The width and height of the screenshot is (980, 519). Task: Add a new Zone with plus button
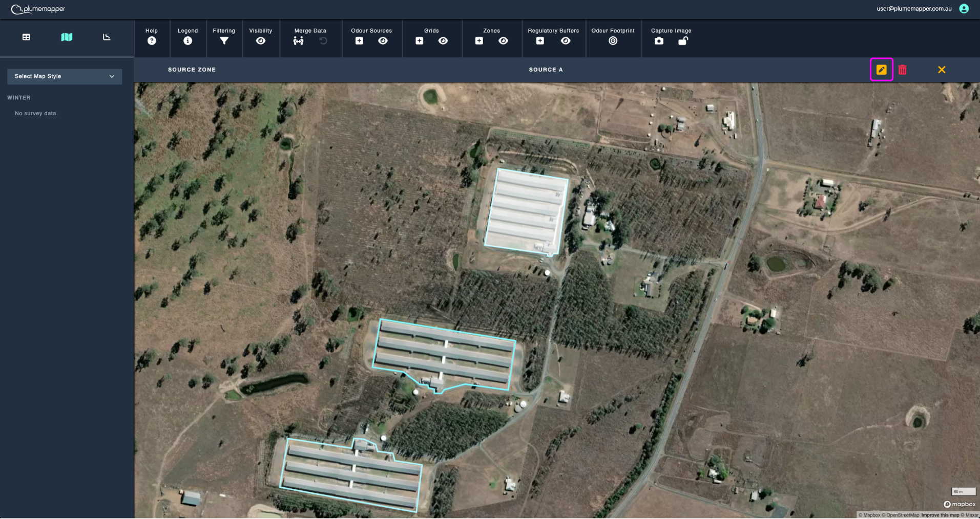tap(479, 41)
